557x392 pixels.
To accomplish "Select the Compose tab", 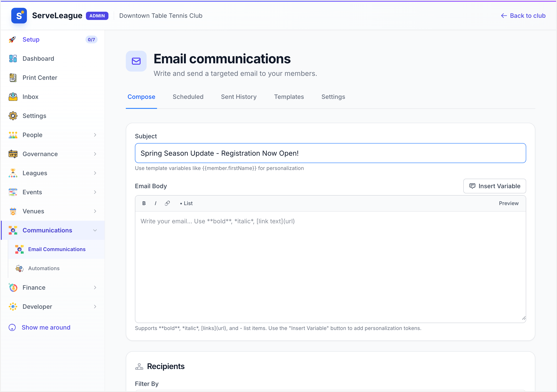I will (x=141, y=97).
